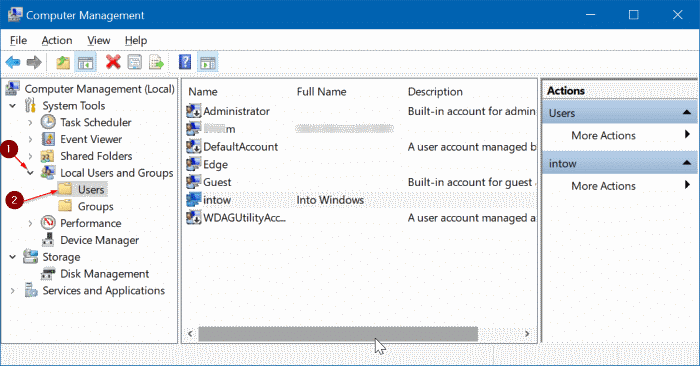Collapse the Users section in Actions pane

tap(687, 112)
